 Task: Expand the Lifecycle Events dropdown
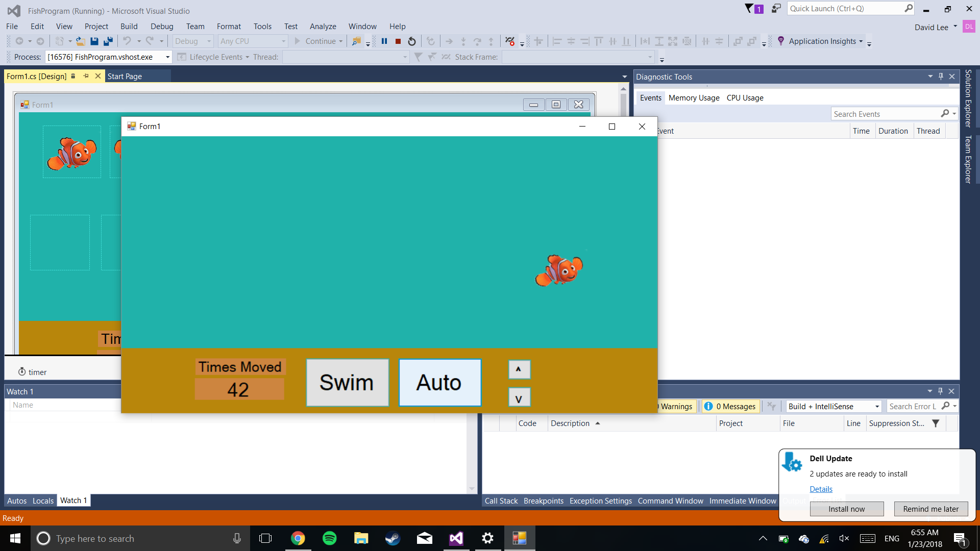point(248,57)
